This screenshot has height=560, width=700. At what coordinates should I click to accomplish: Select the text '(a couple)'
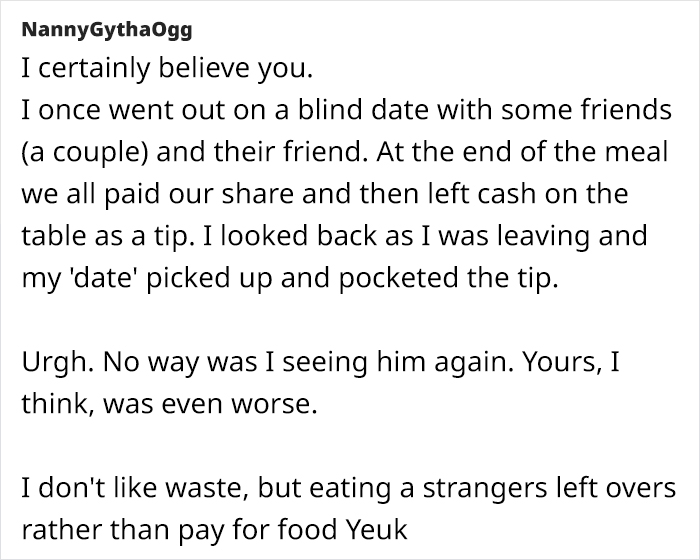pyautogui.click(x=85, y=152)
